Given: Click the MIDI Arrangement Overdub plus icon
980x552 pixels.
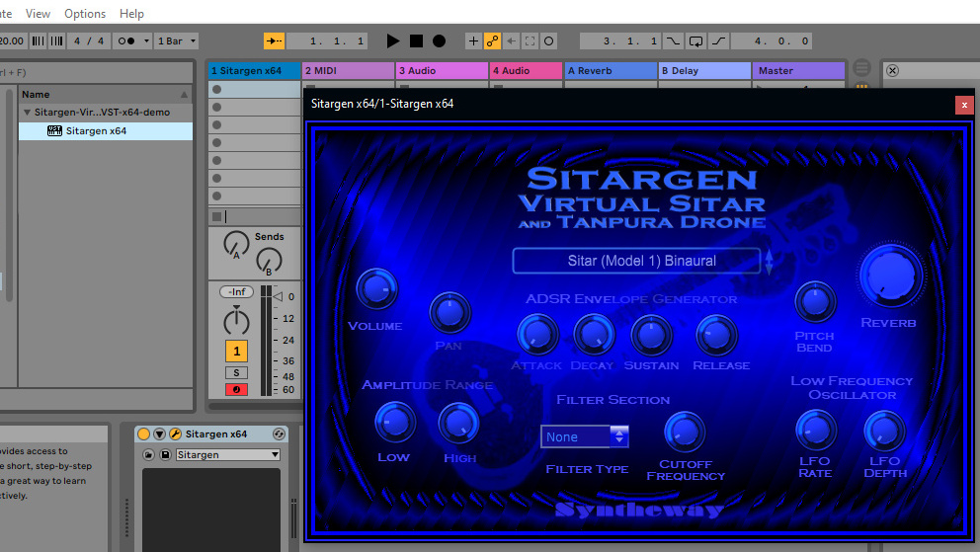Looking at the screenshot, I should (473, 41).
